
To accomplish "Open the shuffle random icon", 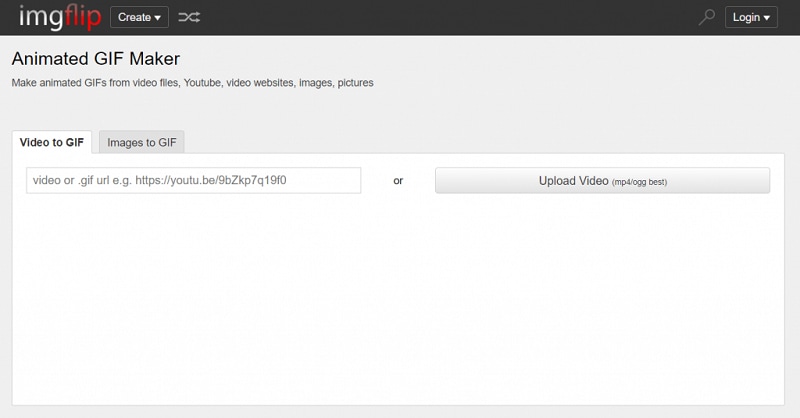I will [188, 17].
